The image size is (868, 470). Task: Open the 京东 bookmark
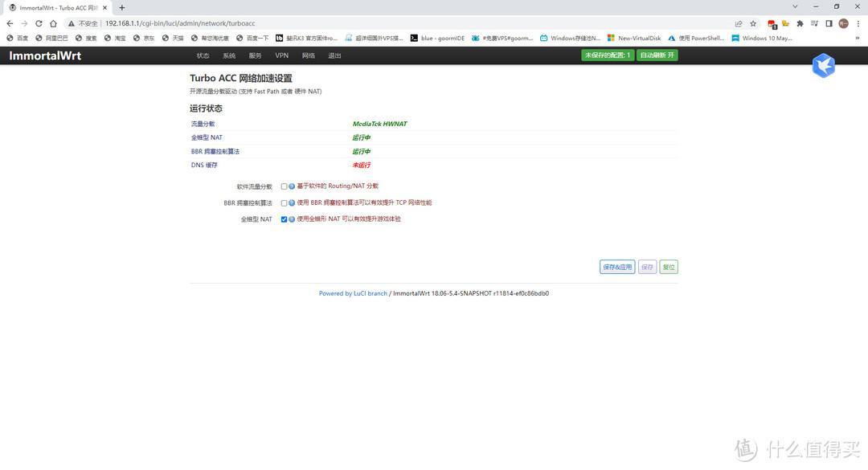pyautogui.click(x=144, y=39)
